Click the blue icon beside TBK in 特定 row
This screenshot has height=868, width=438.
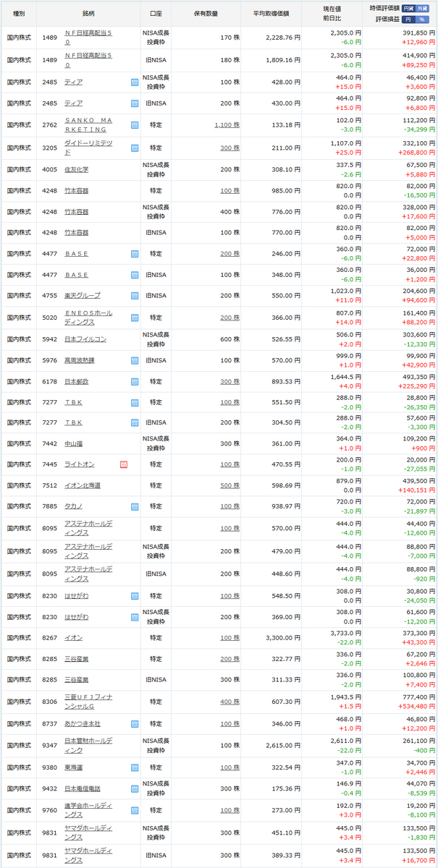coord(135,401)
